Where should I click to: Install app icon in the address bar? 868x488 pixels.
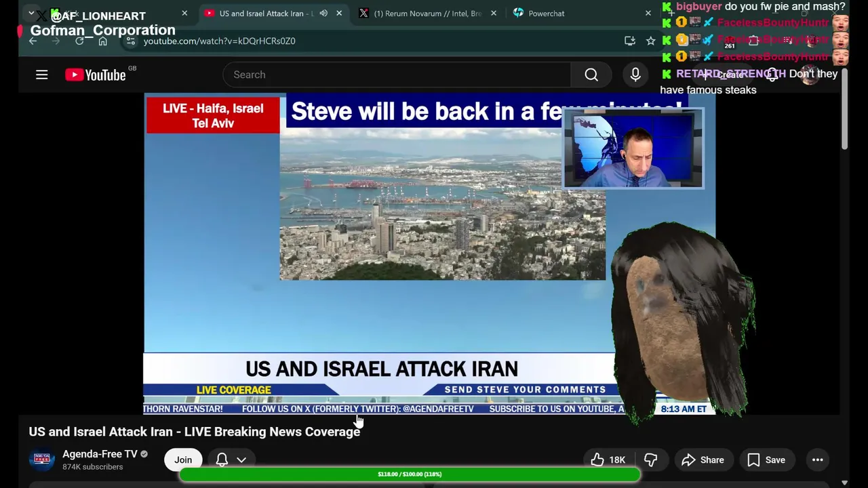630,41
